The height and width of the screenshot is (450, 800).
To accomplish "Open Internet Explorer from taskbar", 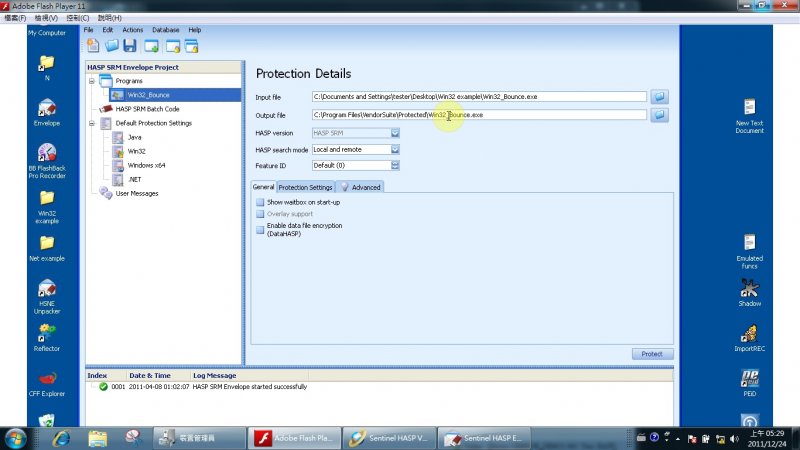I will click(x=61, y=438).
